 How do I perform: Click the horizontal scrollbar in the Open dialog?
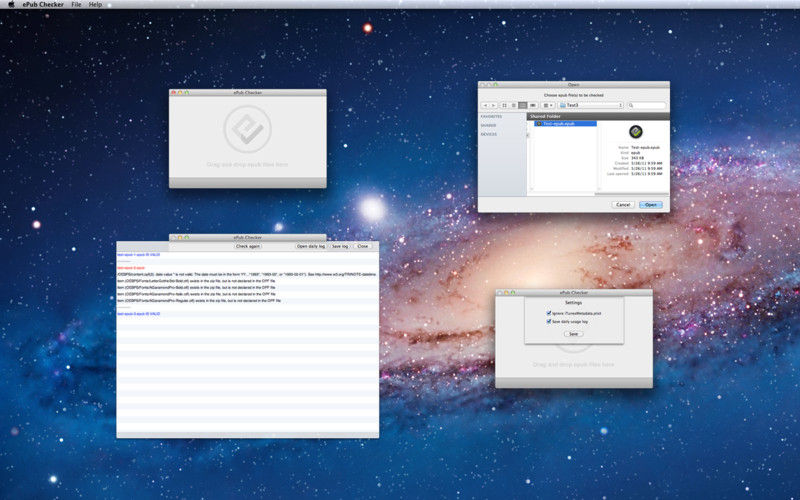point(632,194)
